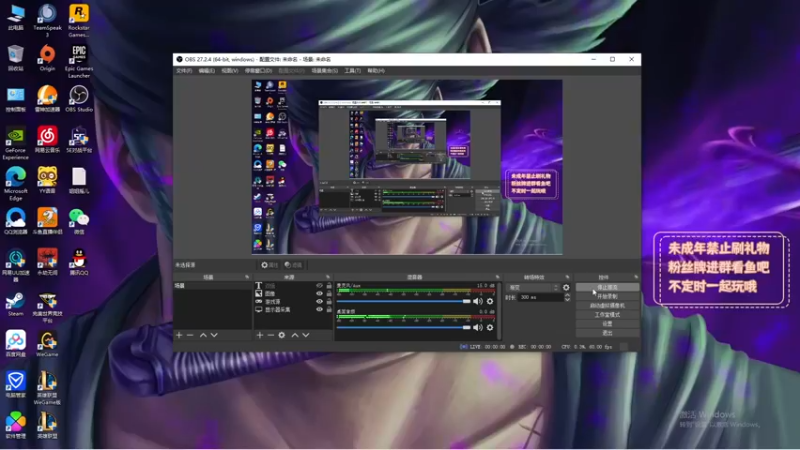Select the GeForce Experience desktop icon
Viewport: 800px width, 450px height.
pos(15,143)
